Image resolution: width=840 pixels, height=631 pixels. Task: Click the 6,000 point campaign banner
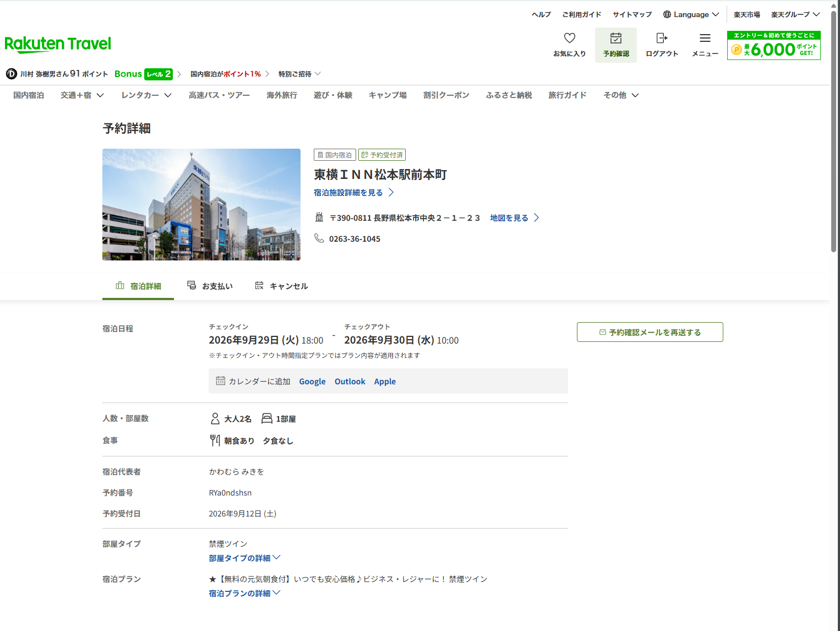pyautogui.click(x=774, y=45)
